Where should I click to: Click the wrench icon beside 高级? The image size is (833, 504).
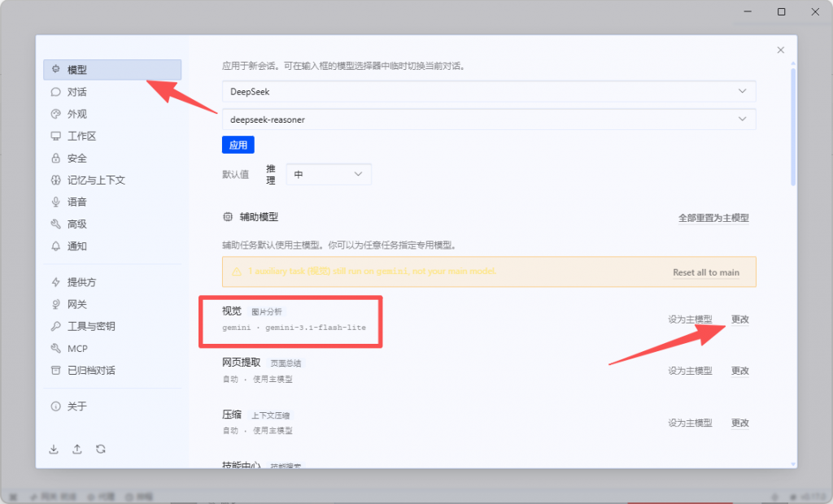pos(56,224)
